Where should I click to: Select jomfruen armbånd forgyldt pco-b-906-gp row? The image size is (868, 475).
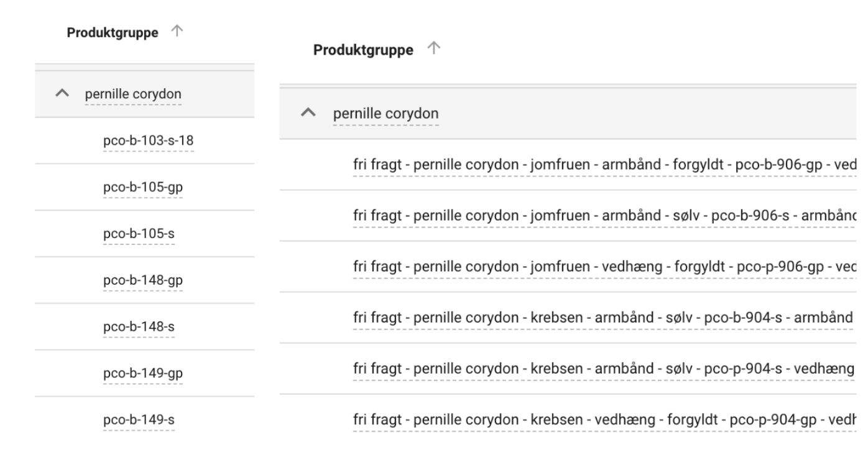click(x=597, y=164)
